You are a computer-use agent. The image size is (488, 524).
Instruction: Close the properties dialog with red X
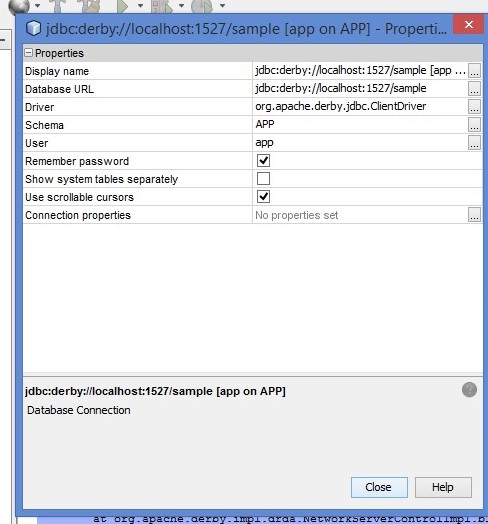tap(469, 24)
